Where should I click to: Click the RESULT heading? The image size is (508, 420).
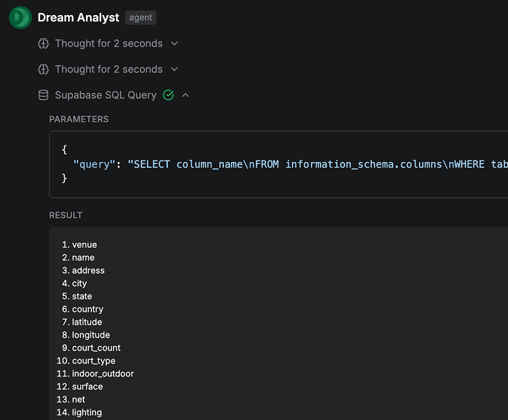tap(66, 215)
